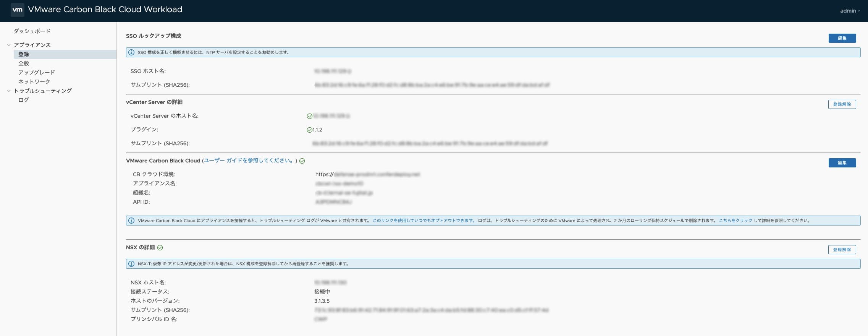Click the プリンシパル ID 名 label

[x=154, y=319]
